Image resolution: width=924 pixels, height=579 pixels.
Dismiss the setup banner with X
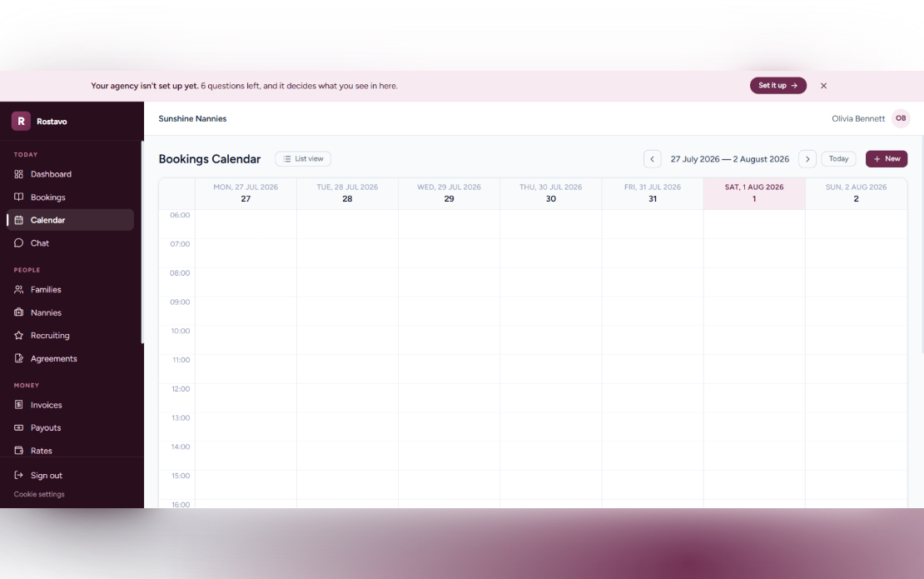coord(824,86)
